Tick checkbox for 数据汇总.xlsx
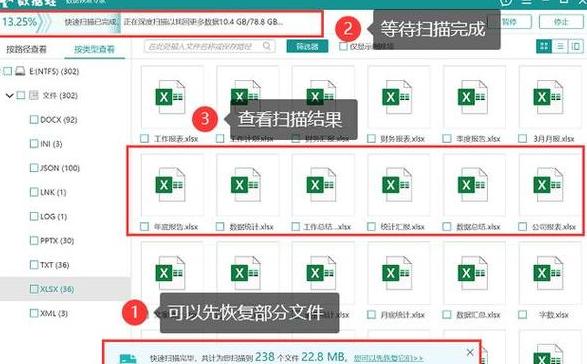This screenshot has height=364, width=587. (x=447, y=315)
